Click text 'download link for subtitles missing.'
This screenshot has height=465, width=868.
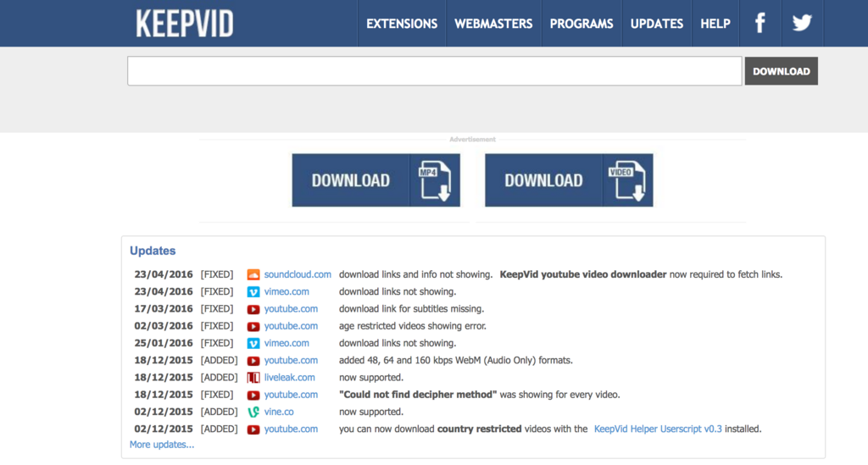pos(411,308)
